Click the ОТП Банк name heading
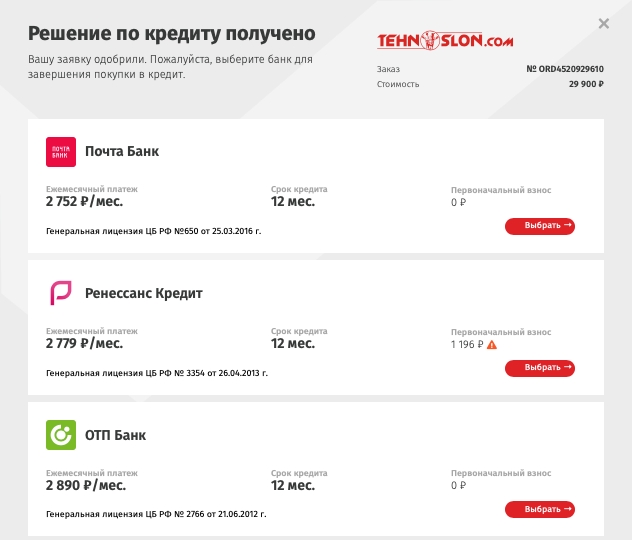The width and height of the screenshot is (632, 540). point(115,435)
